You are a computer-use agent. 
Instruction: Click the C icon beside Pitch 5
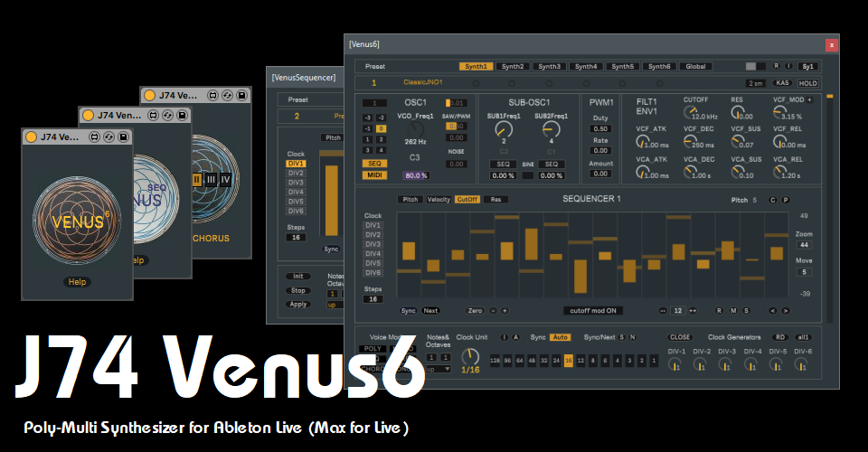773,201
